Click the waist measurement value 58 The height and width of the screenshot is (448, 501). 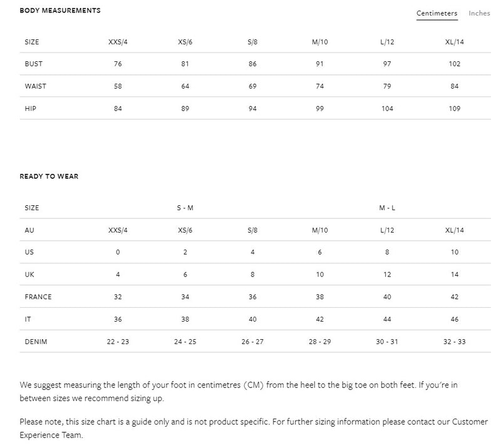118,86
